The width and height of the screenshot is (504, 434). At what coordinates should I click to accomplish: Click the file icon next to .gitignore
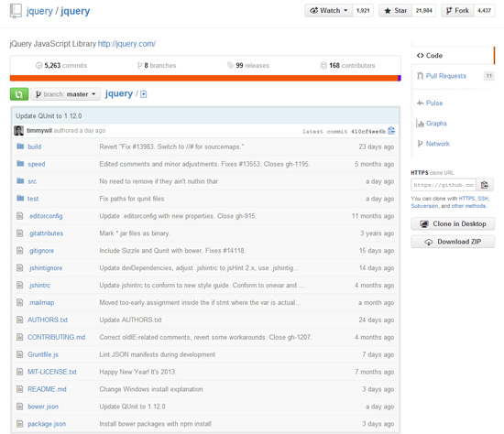click(x=20, y=251)
